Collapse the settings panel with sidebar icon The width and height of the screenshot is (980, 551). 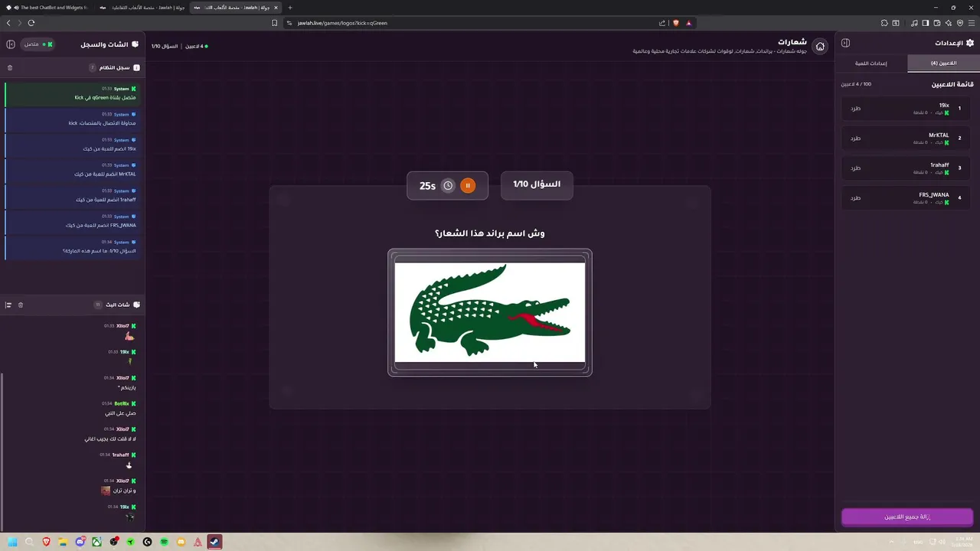point(845,44)
